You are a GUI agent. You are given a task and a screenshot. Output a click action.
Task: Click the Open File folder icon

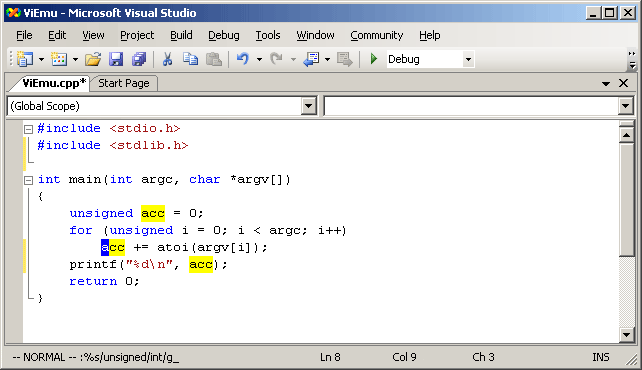(x=93, y=59)
